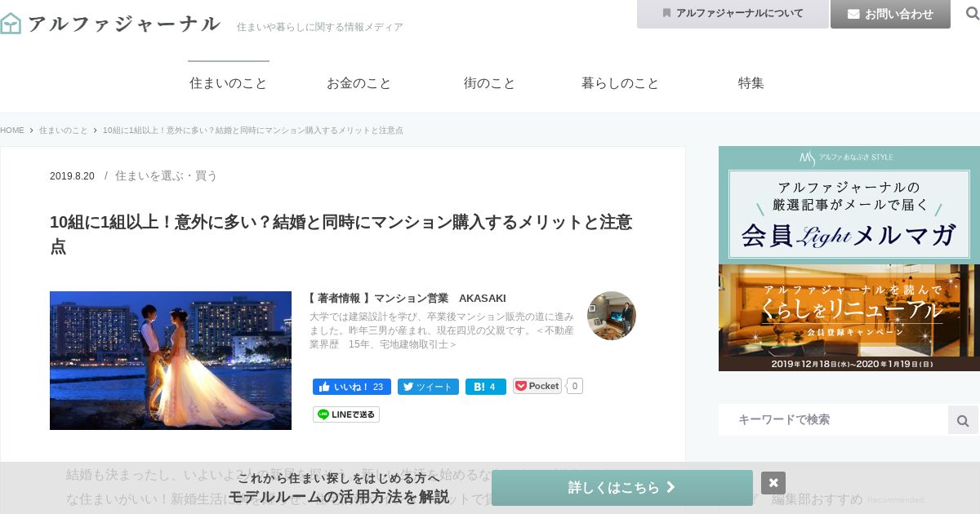Go to HOME breadcrumb link
This screenshot has width=980, height=514.
pos(12,131)
